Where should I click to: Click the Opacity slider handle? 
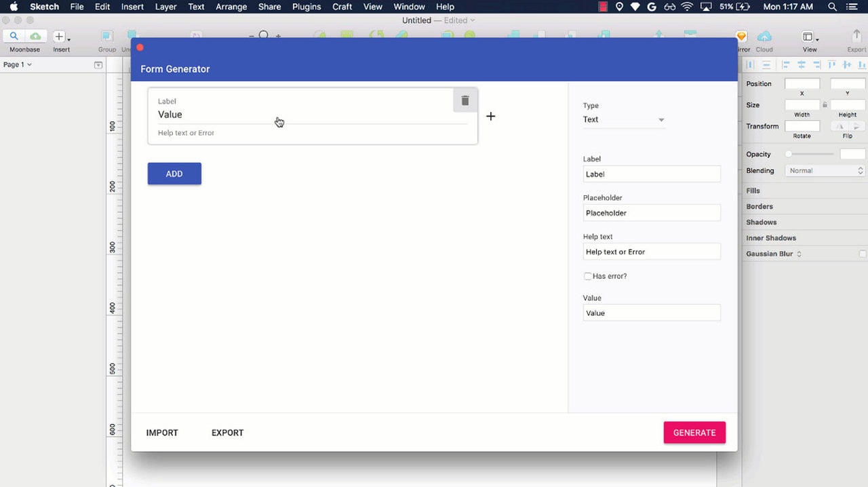(789, 155)
